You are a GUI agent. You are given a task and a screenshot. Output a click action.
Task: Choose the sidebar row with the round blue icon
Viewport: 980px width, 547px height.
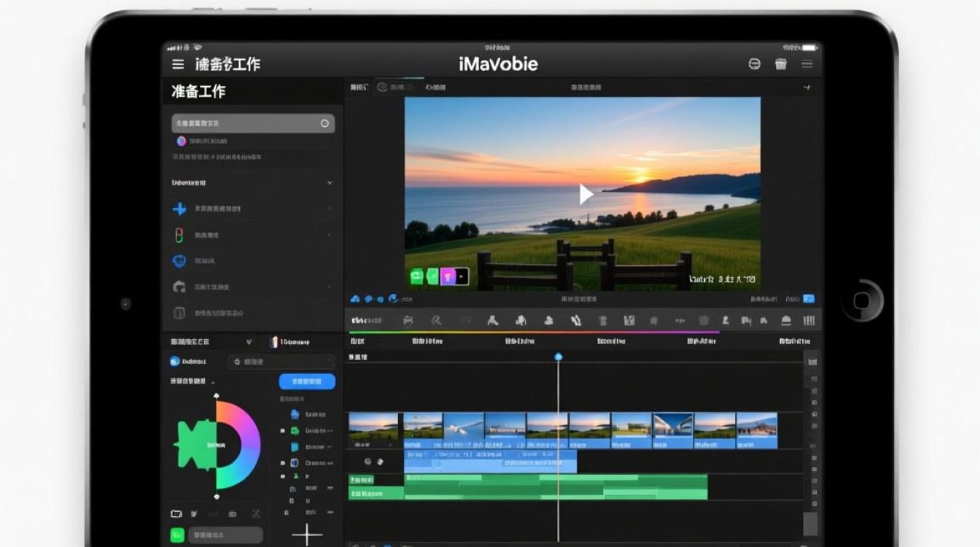click(x=253, y=261)
